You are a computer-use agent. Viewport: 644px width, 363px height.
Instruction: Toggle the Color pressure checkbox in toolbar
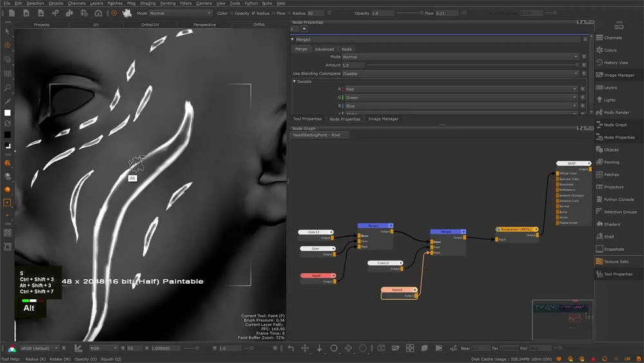(232, 13)
